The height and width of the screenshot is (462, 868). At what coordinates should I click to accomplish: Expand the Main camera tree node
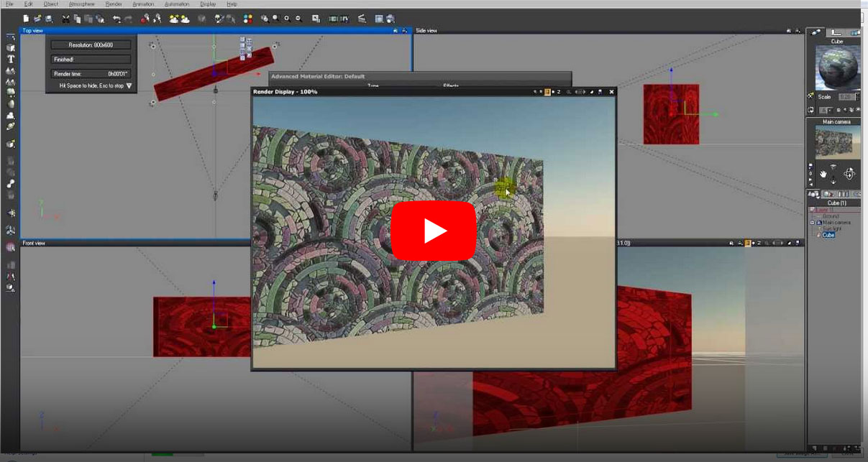pyautogui.click(x=812, y=223)
